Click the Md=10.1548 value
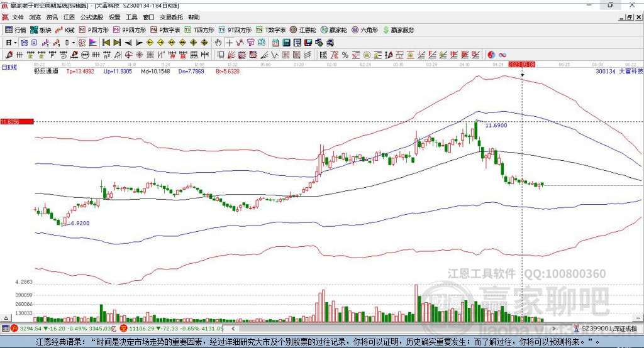The image size is (644, 348). coord(155,71)
